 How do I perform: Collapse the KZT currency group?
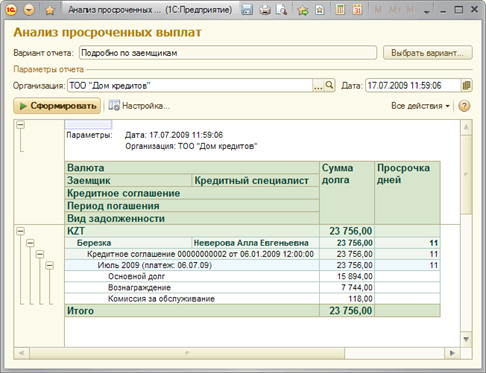[x=21, y=231]
